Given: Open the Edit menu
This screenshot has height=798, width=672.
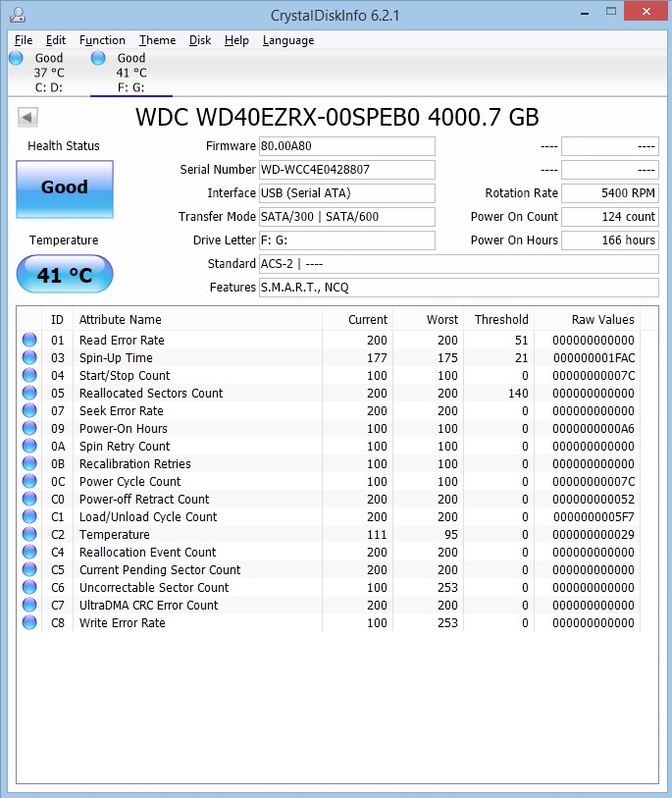Looking at the screenshot, I should tap(56, 40).
